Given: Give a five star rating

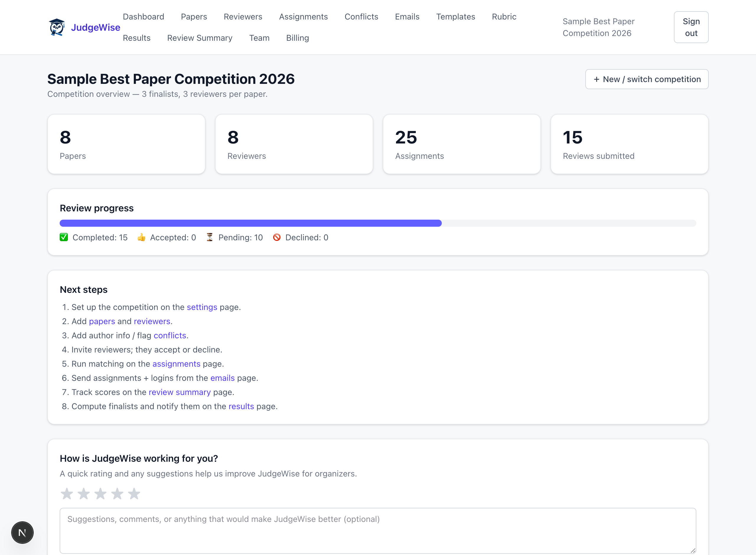Looking at the screenshot, I should coord(134,494).
